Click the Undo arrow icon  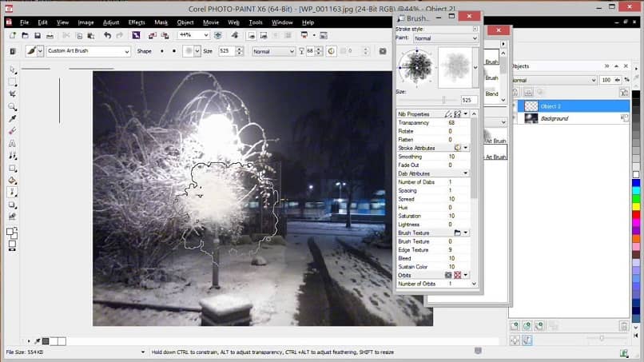[107, 36]
